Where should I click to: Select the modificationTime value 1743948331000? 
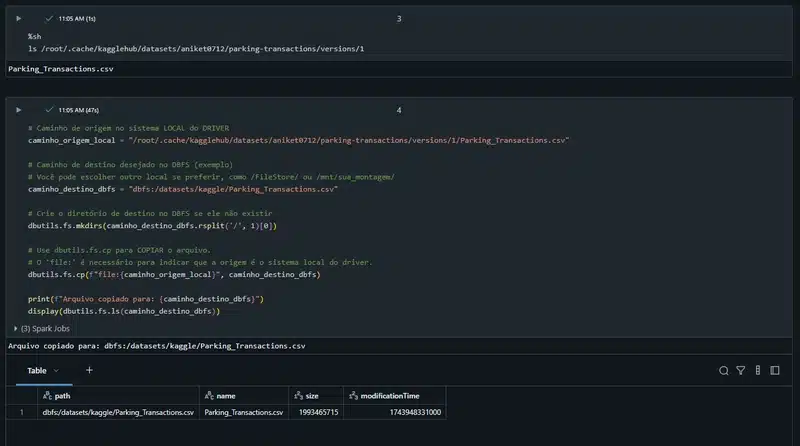[x=415, y=412]
